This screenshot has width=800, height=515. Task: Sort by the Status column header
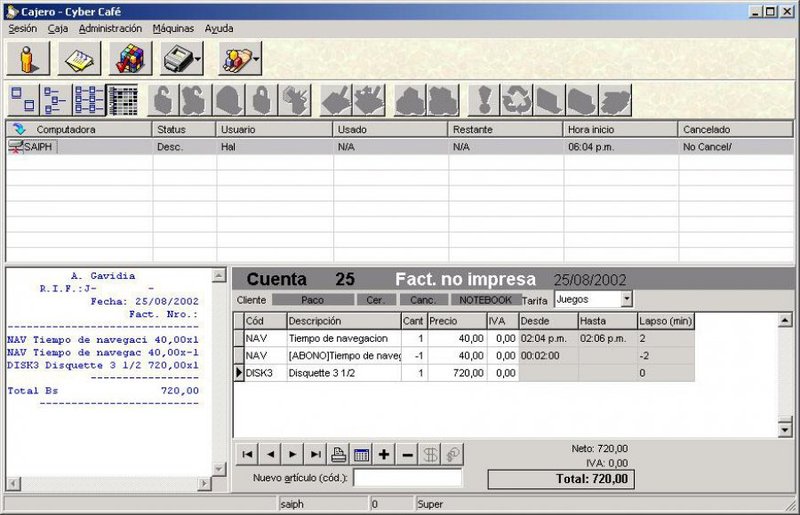click(184, 129)
